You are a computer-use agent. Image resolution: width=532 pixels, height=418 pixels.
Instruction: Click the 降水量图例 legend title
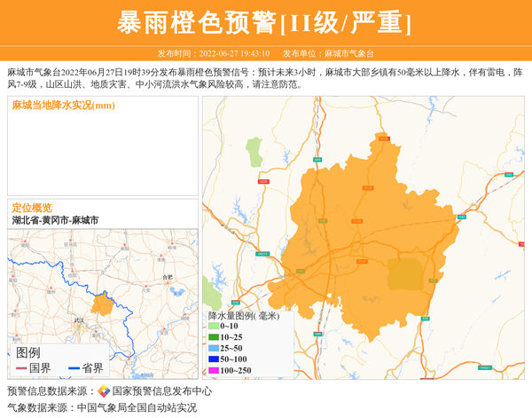pos(243,315)
